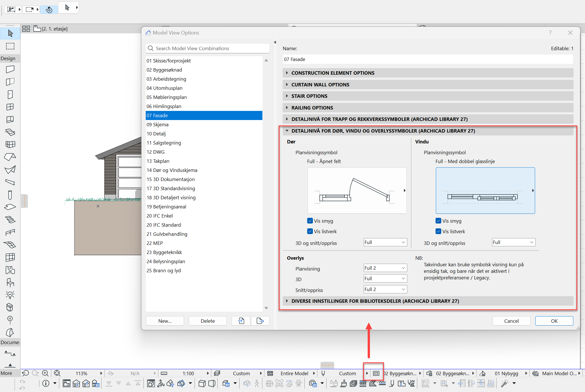Open Overlys Planvisning Full 2 dropdown
The image size is (585, 392).
(x=385, y=268)
